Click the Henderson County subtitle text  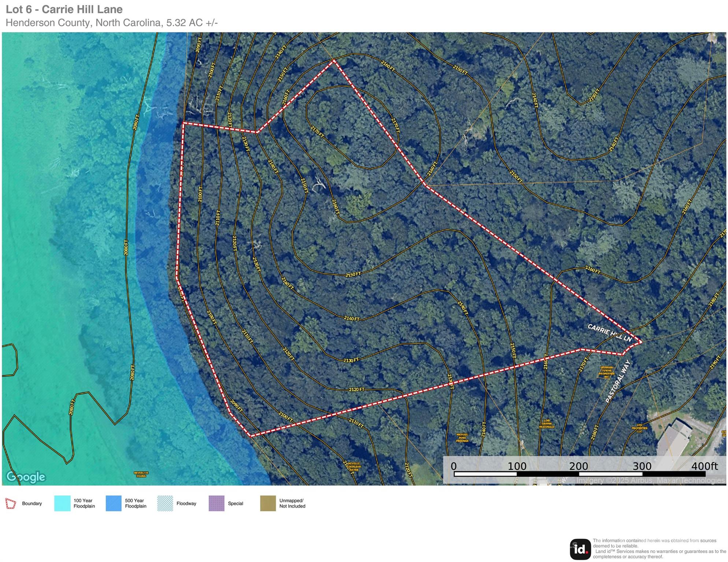[112, 23]
